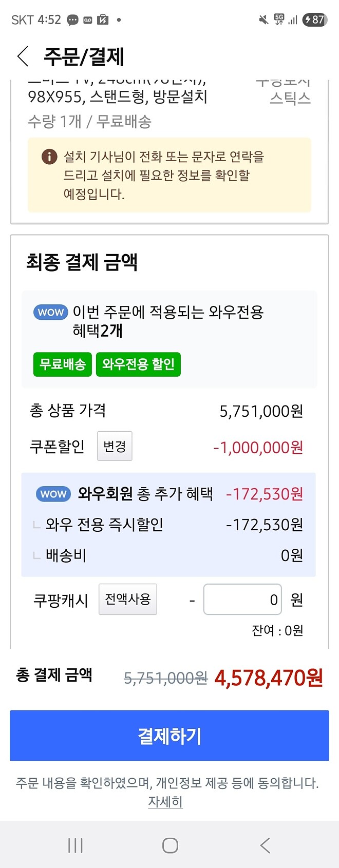339x868 pixels.
Task: Tap the Coupang cash amount input field
Action: 242,599
